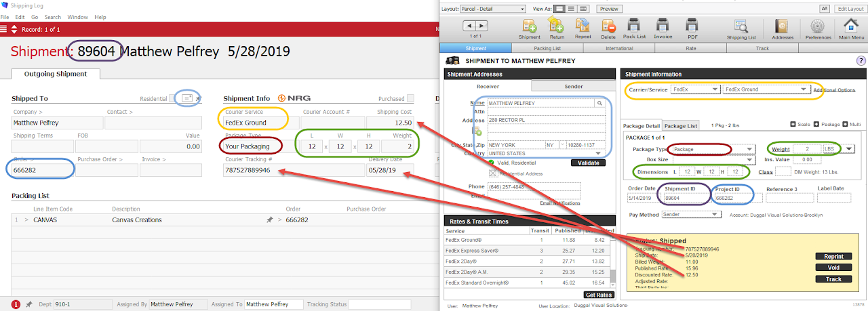The image size is (868, 311).
Task: Click the Reprint label button
Action: tap(833, 257)
